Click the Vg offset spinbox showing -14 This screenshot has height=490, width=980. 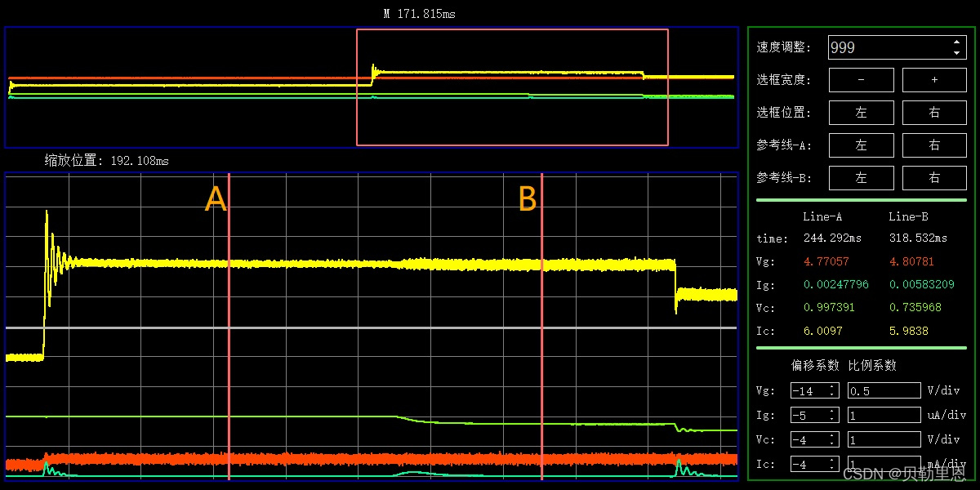[814, 390]
